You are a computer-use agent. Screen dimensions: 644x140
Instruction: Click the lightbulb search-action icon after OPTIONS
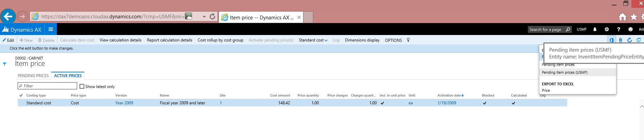[x=408, y=40]
